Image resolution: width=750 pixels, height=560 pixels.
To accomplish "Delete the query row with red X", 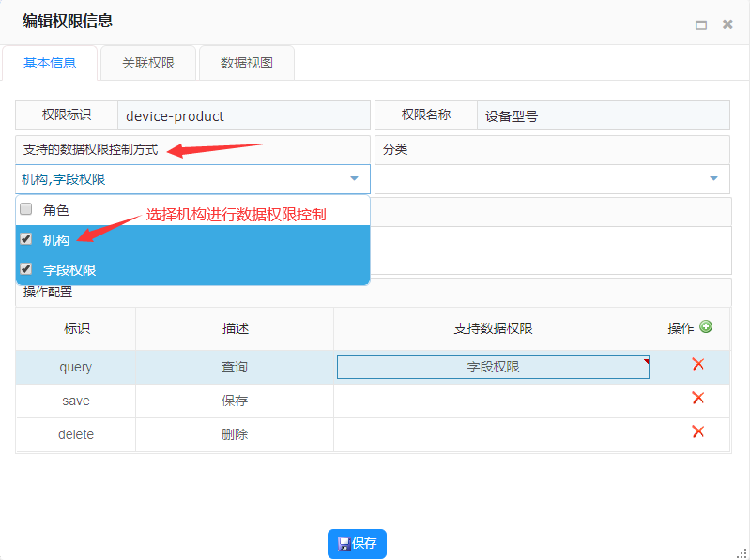I will (697, 365).
